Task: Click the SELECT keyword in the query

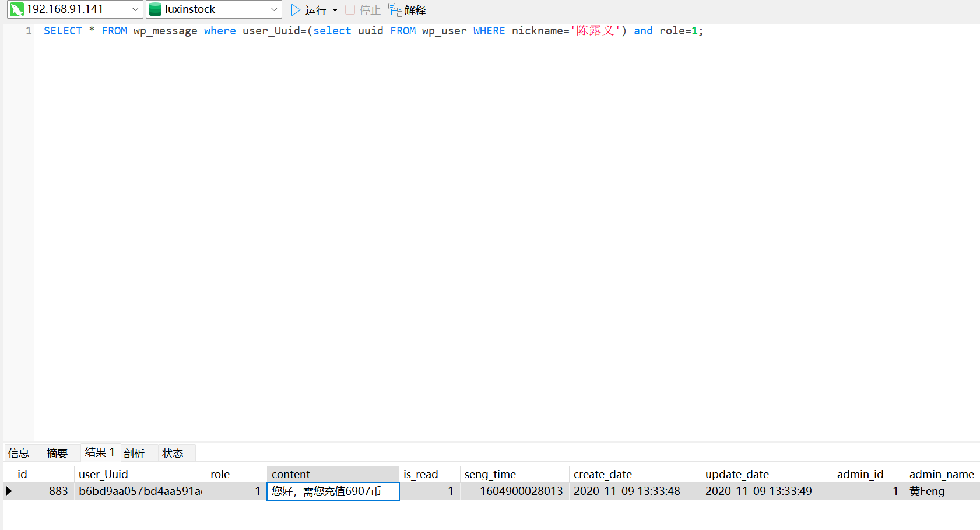Action: 63,31
